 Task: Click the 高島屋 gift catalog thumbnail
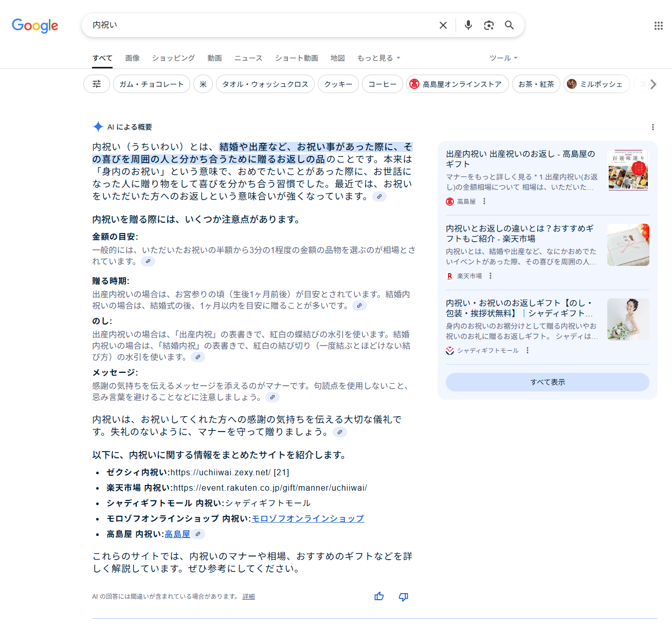tap(628, 170)
